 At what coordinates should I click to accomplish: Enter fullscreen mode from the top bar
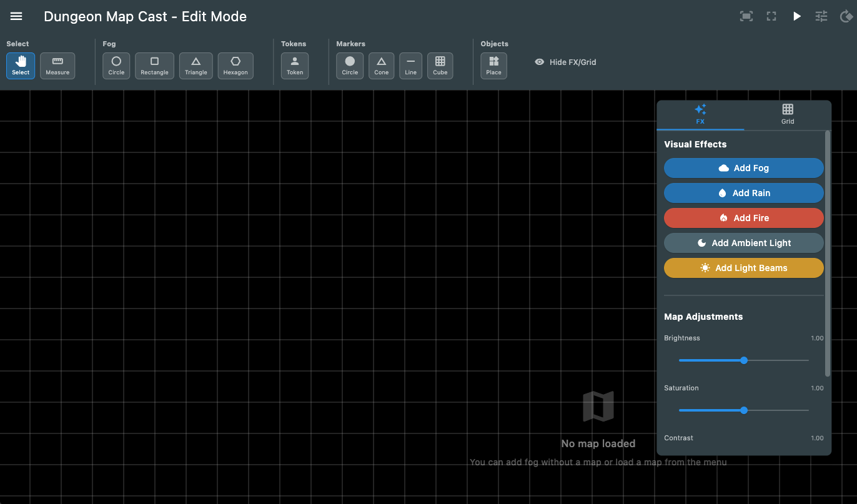click(771, 16)
